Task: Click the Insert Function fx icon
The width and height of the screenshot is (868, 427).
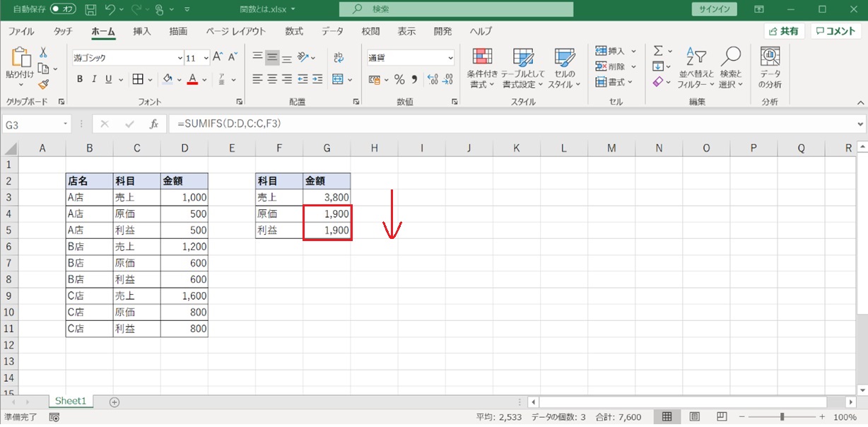Action: (153, 124)
